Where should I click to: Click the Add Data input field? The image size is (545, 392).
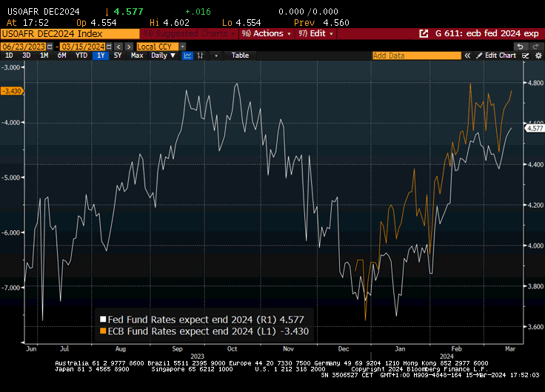pos(416,55)
